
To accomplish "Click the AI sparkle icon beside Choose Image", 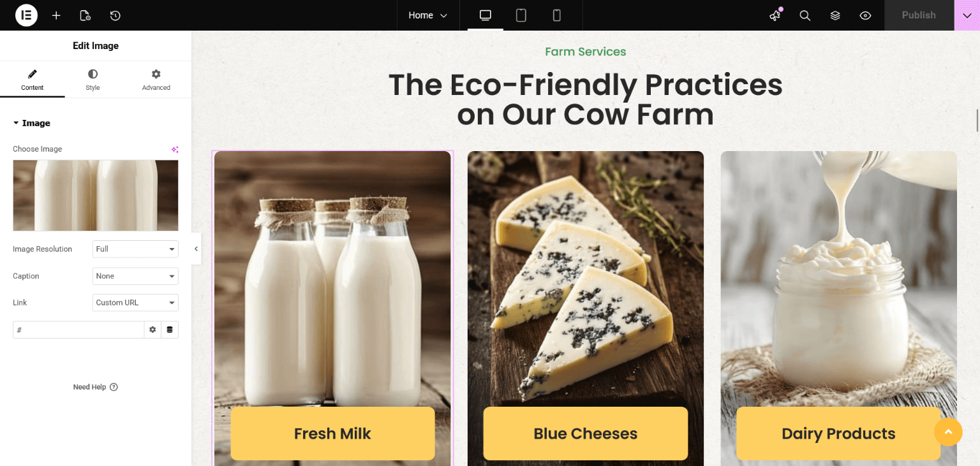I will click(175, 149).
